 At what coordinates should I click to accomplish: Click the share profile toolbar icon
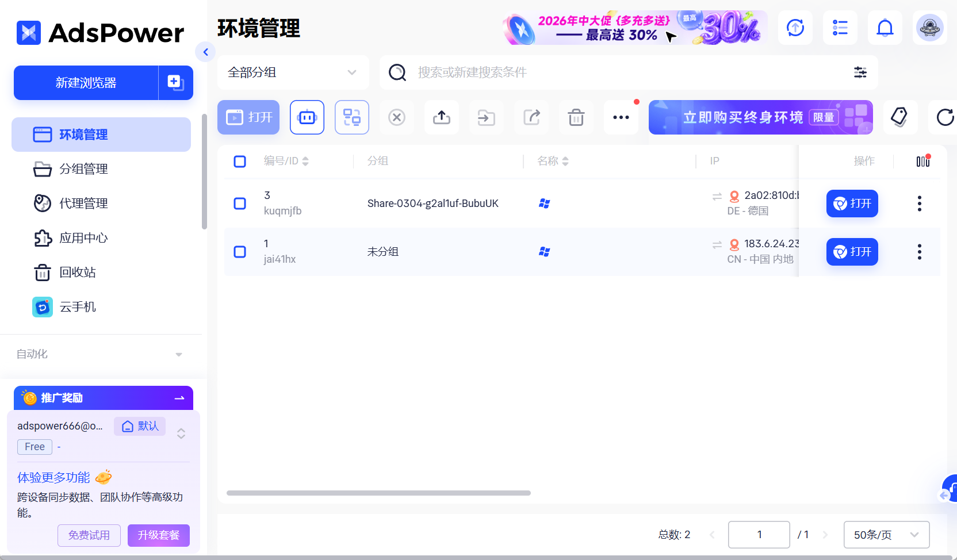pyautogui.click(x=531, y=117)
